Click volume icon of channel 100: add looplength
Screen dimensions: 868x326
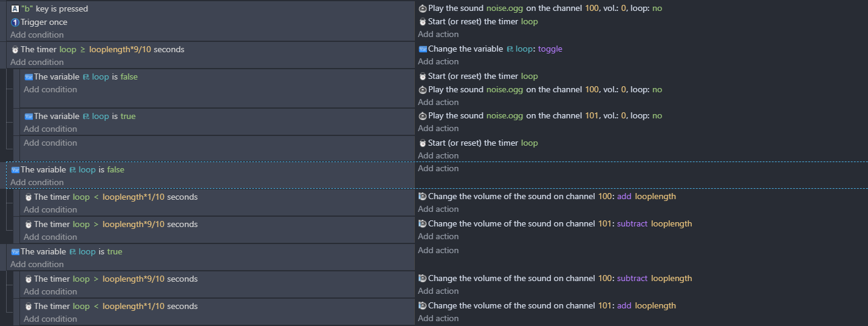pos(423,197)
